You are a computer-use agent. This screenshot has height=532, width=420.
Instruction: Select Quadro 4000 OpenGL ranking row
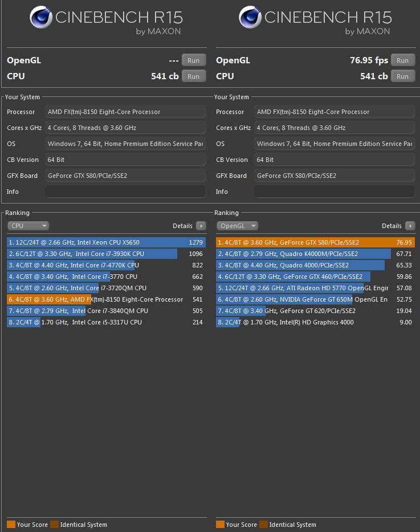[x=315, y=265]
